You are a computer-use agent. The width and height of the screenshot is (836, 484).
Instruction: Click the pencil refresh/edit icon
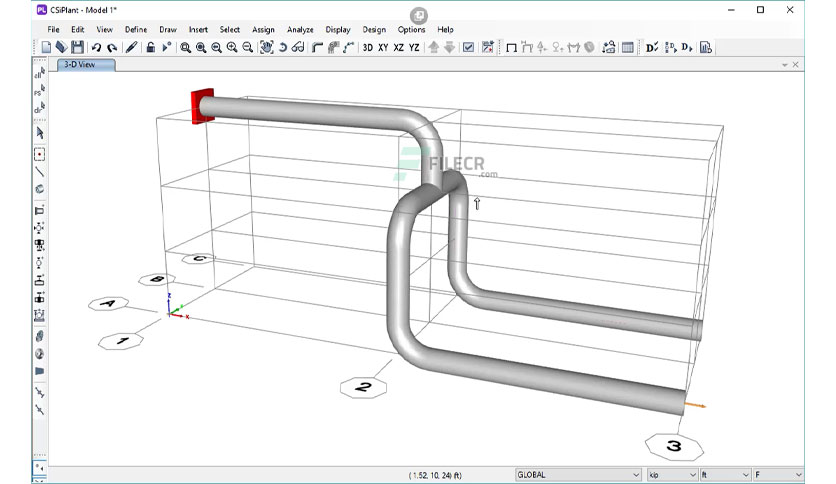click(131, 47)
